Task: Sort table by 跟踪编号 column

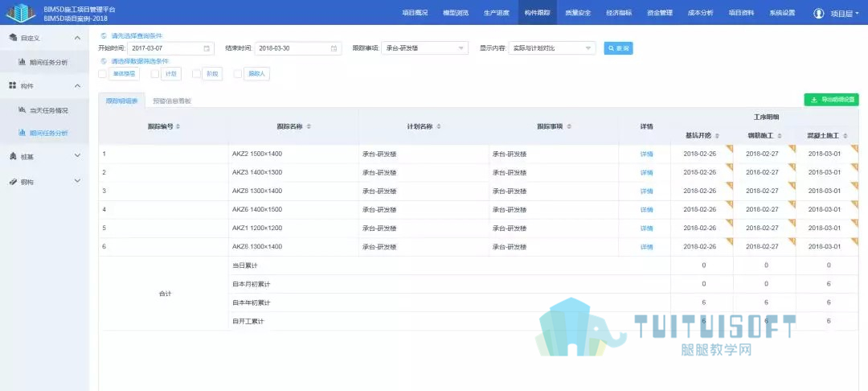Action: (x=178, y=126)
